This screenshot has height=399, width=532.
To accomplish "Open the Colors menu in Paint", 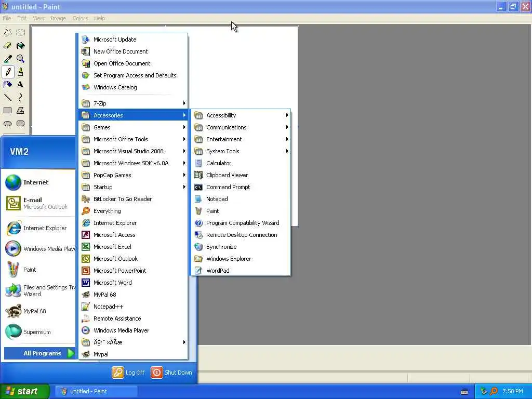I will [80, 18].
